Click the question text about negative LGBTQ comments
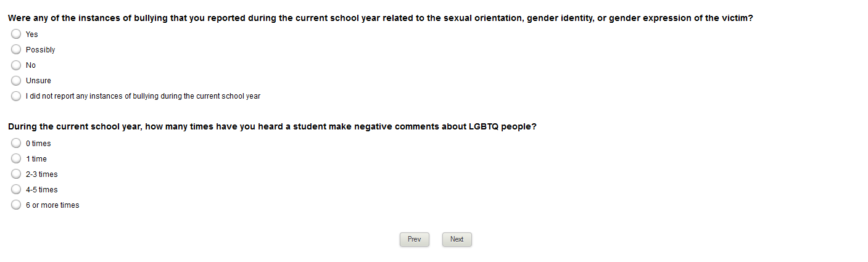 click(x=272, y=127)
